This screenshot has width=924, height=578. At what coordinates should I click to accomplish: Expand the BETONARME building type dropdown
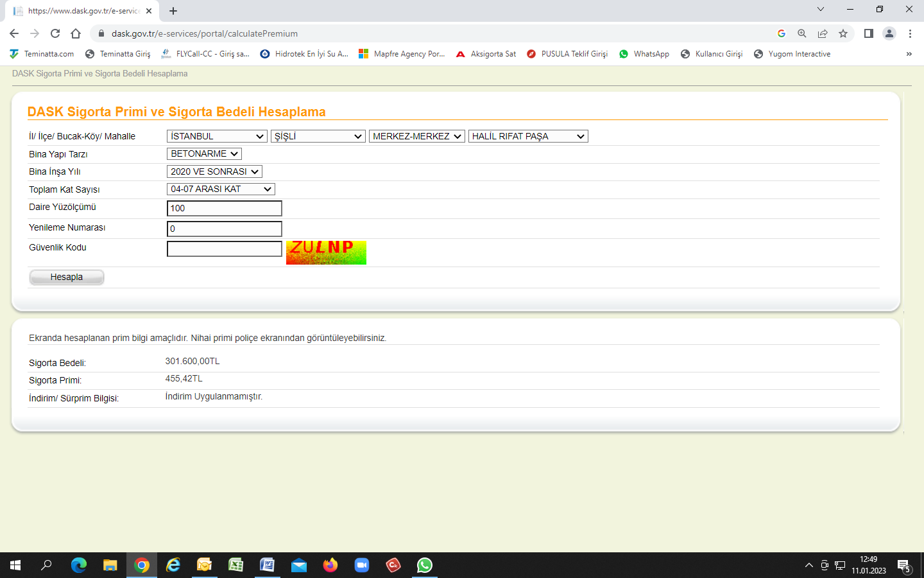click(x=204, y=154)
